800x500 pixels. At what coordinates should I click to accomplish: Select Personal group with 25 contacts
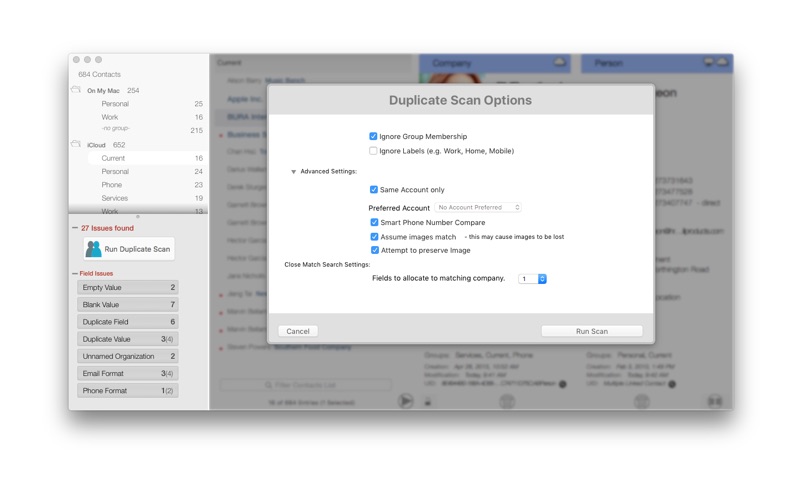click(148, 104)
